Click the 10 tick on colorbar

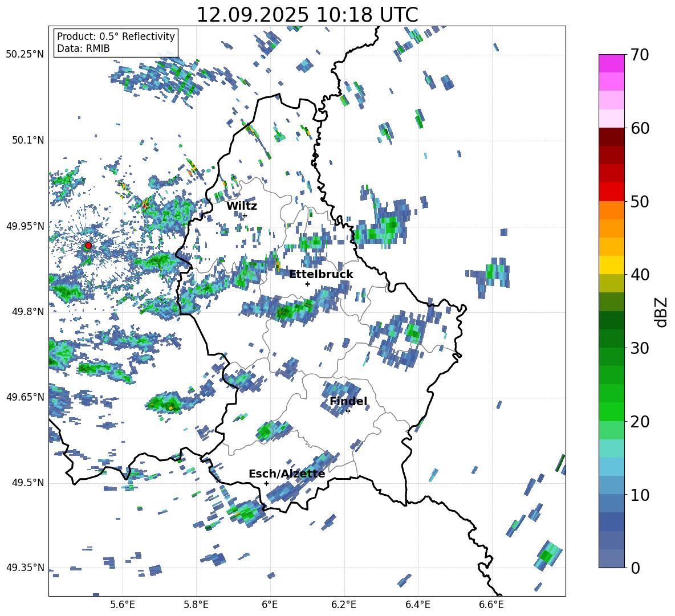(639, 495)
